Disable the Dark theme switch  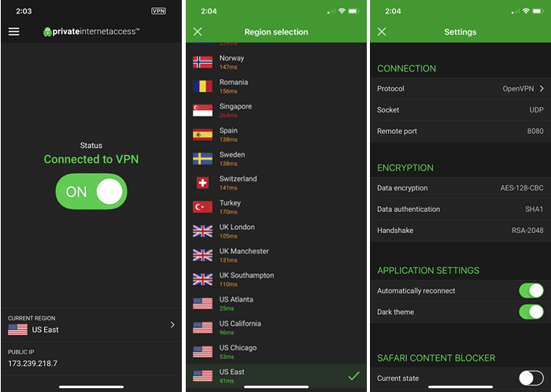[531, 312]
